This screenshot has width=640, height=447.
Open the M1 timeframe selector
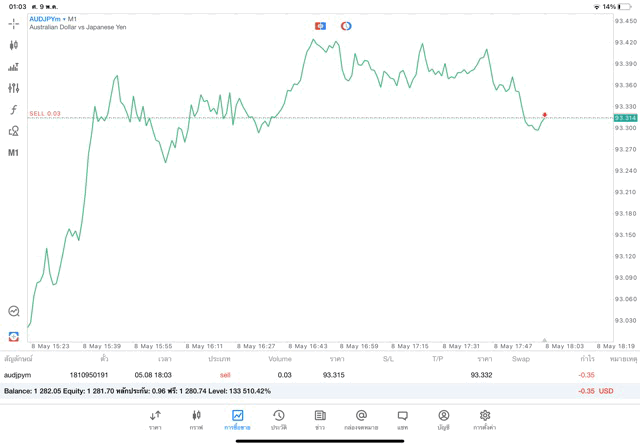13,153
